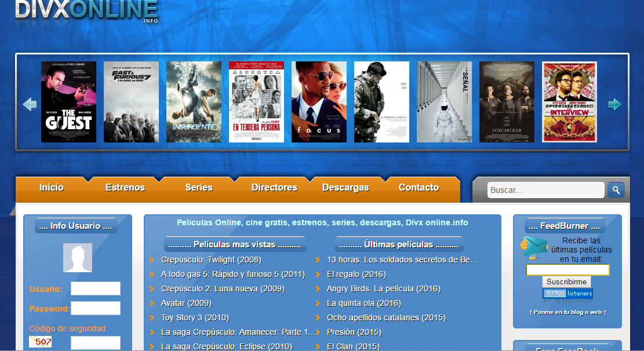Open Presión (2015) link
644x351 pixels.
(354, 332)
